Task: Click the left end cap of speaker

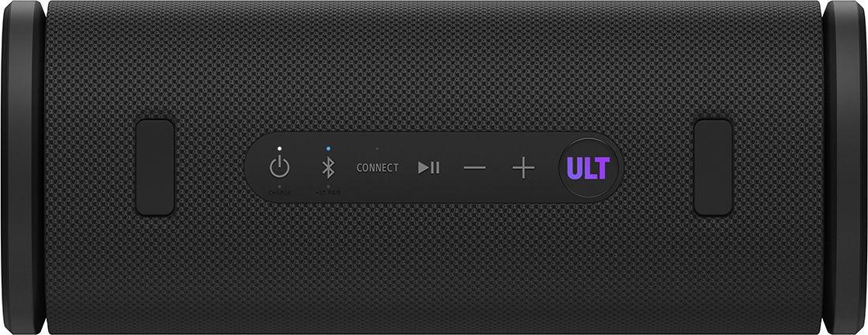Action: coord(23,167)
